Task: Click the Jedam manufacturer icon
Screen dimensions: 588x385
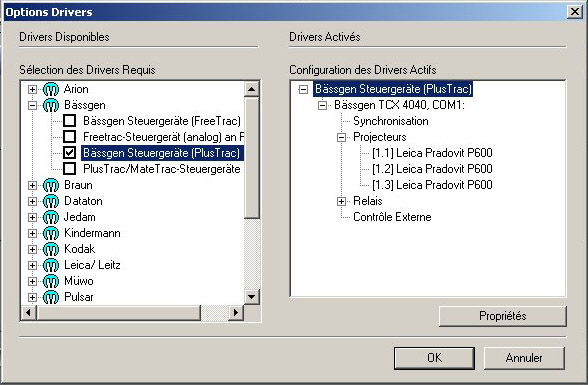Action: tap(51, 217)
